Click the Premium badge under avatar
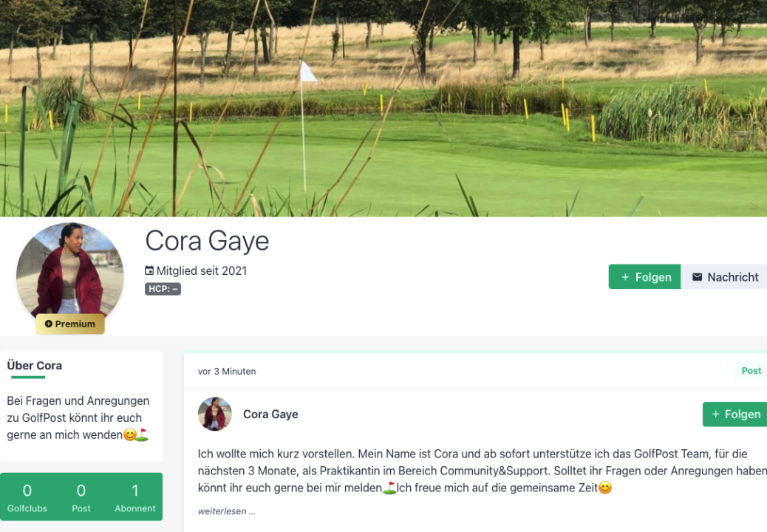This screenshot has width=767, height=532. coord(70,324)
